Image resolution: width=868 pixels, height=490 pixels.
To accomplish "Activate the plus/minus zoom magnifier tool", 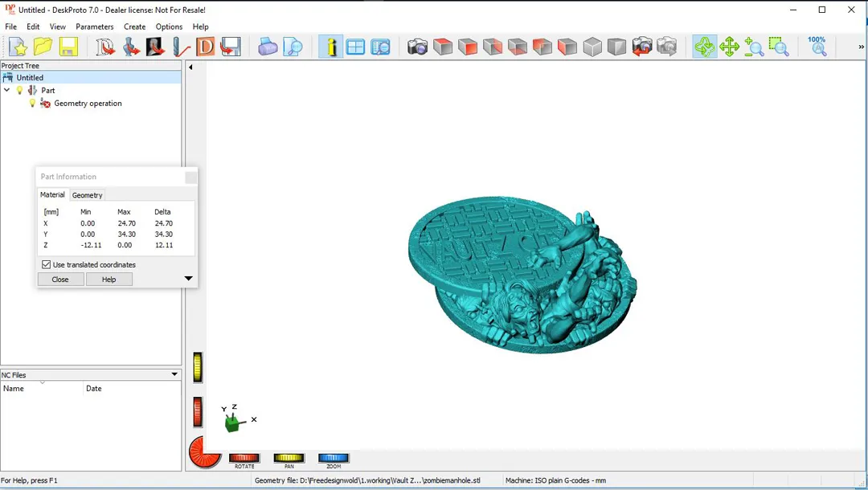I will 755,47.
